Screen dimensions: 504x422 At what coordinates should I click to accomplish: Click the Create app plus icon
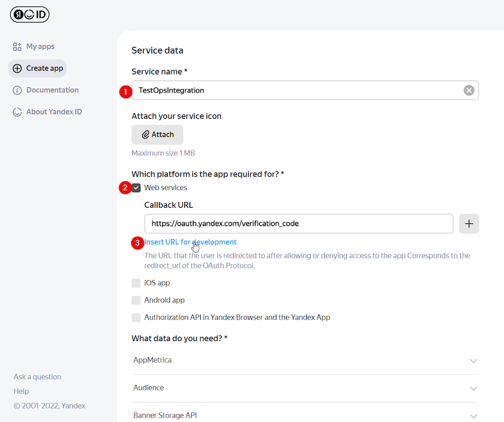(17, 69)
